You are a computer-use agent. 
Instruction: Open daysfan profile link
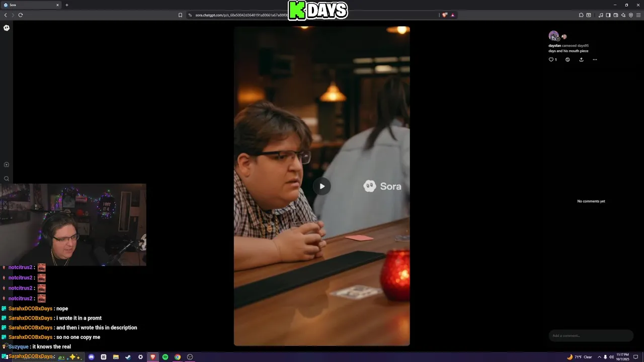tap(554, 46)
